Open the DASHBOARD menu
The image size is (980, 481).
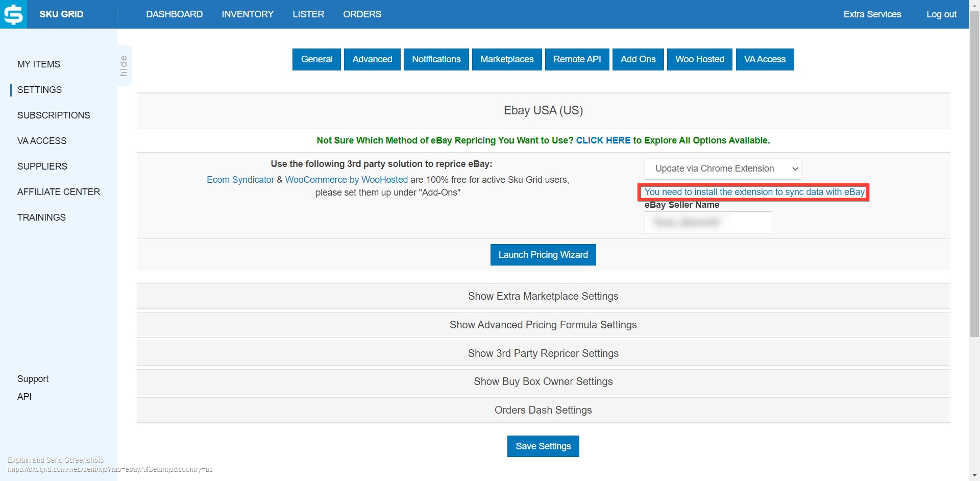[175, 14]
